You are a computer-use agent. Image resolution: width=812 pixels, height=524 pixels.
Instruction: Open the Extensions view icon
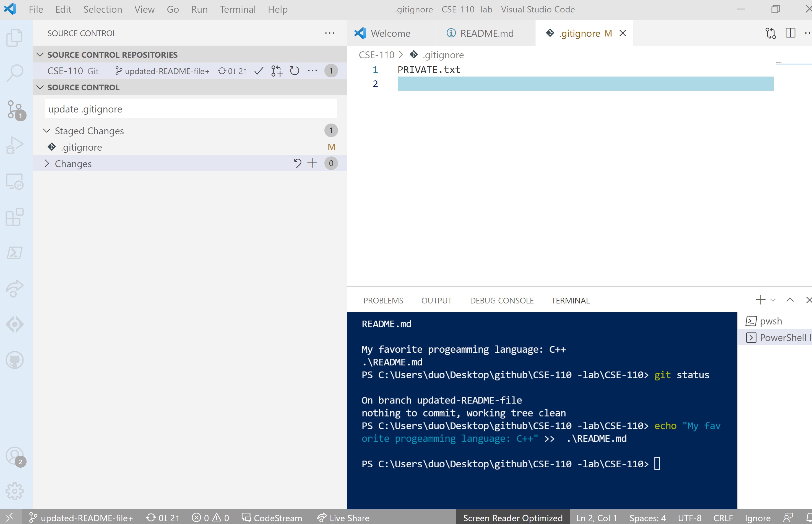[x=15, y=217]
